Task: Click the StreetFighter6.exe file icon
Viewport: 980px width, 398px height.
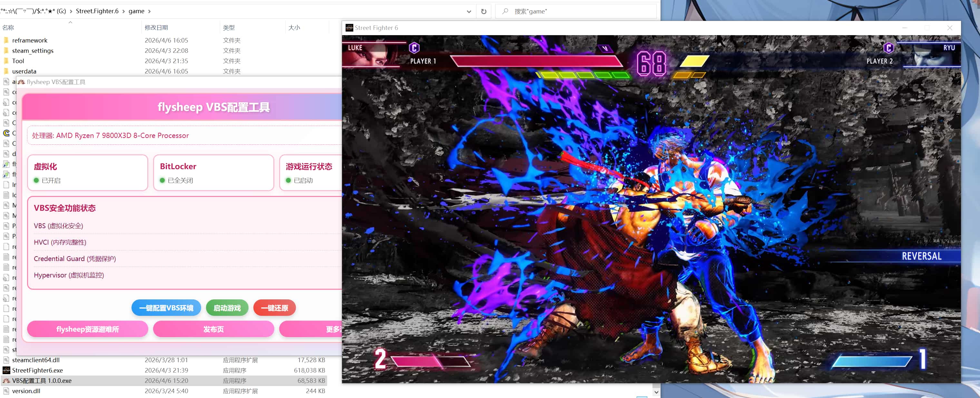Action: (x=6, y=370)
